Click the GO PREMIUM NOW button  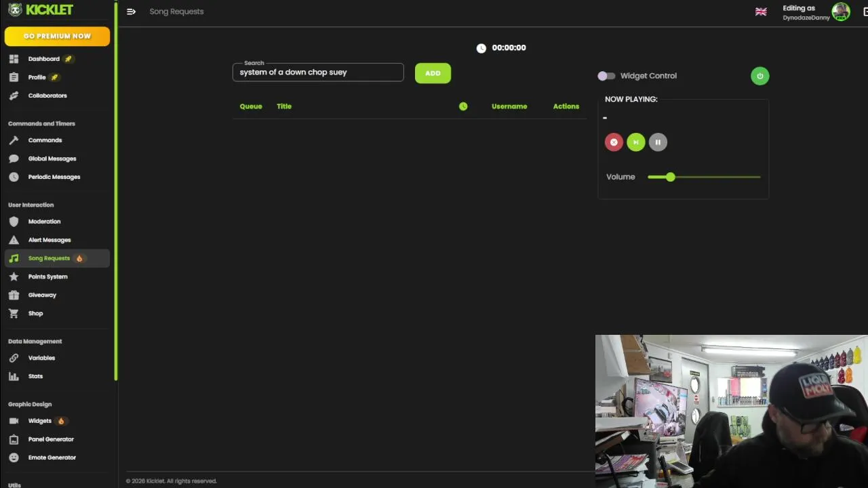click(57, 36)
